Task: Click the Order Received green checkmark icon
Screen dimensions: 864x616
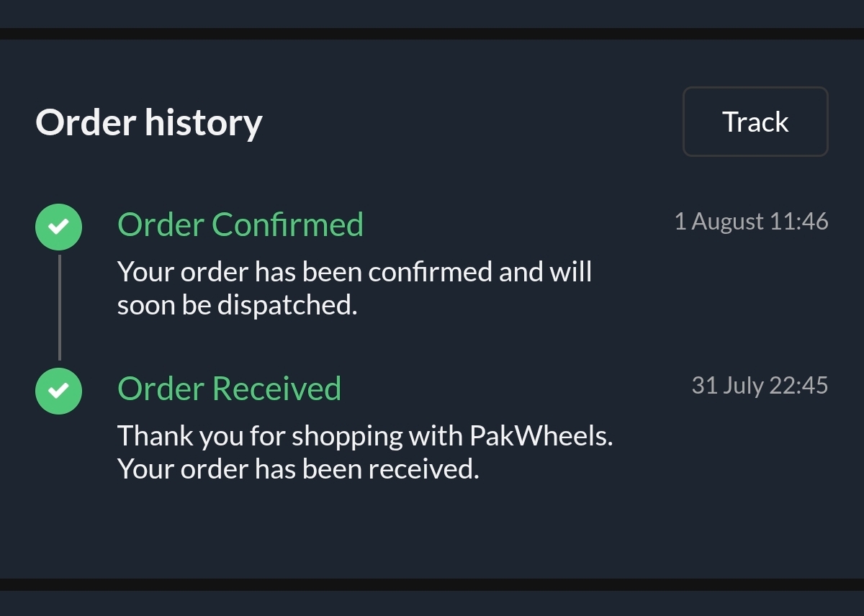Action: tap(58, 391)
